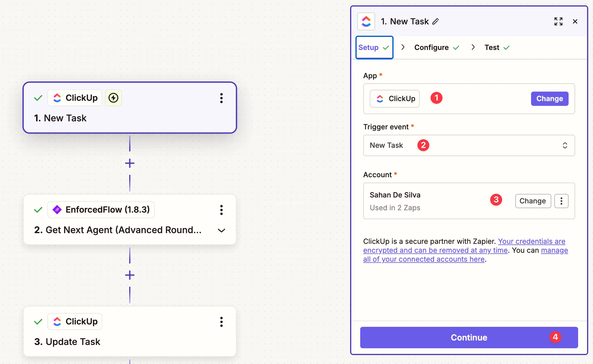Open the Test tab

492,47
